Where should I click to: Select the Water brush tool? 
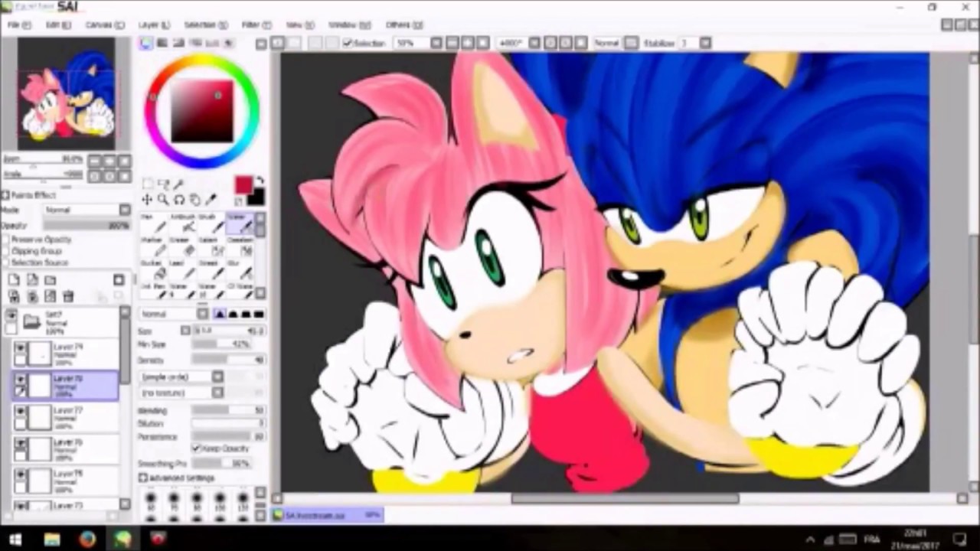tap(240, 223)
